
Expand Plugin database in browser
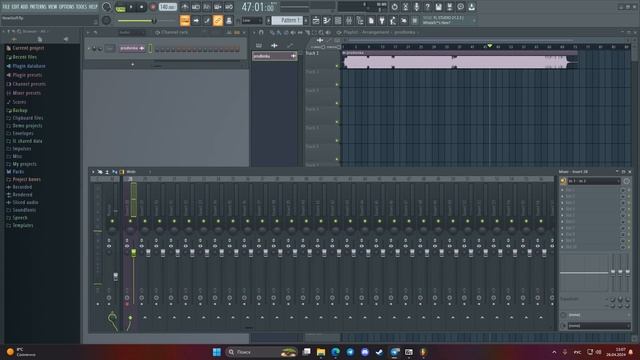29,66
